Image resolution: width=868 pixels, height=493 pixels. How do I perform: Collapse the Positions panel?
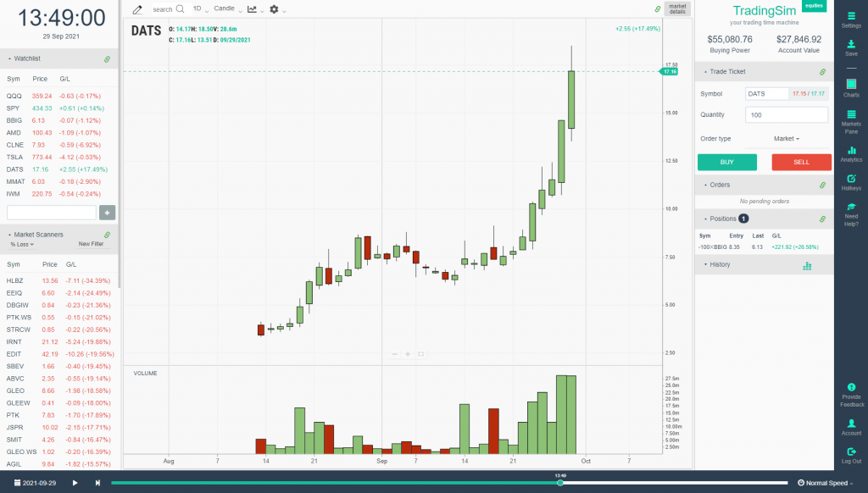717,219
